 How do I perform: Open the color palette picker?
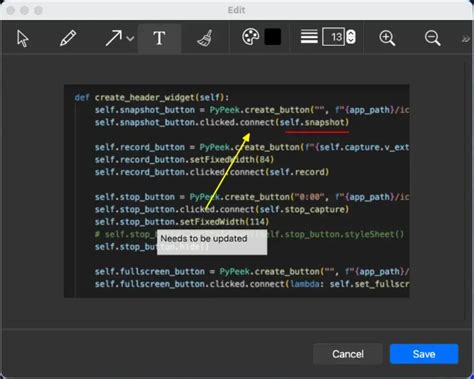pyautogui.click(x=250, y=37)
